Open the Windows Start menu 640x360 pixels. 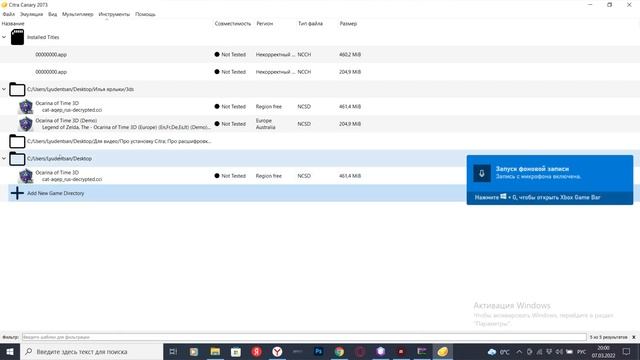[10, 351]
